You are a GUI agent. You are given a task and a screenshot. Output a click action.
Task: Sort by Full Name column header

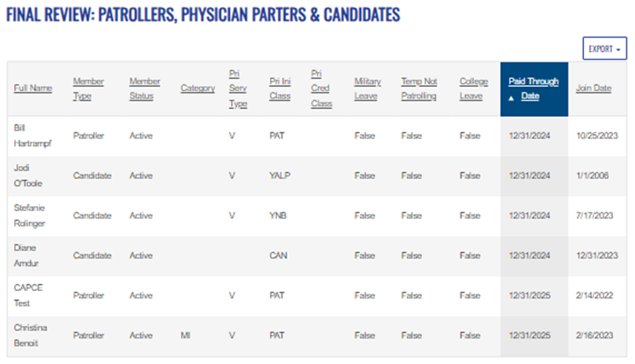pos(32,88)
